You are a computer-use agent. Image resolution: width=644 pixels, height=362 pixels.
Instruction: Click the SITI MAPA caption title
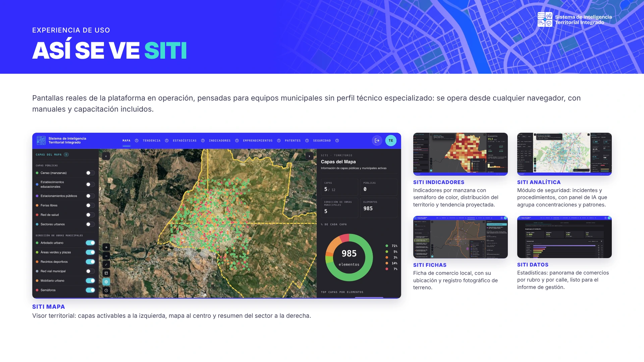49,307
